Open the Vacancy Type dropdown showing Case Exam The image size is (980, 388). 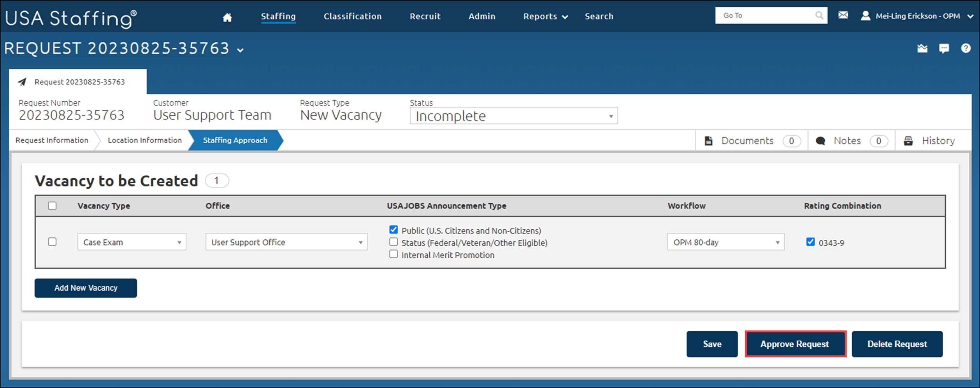132,242
